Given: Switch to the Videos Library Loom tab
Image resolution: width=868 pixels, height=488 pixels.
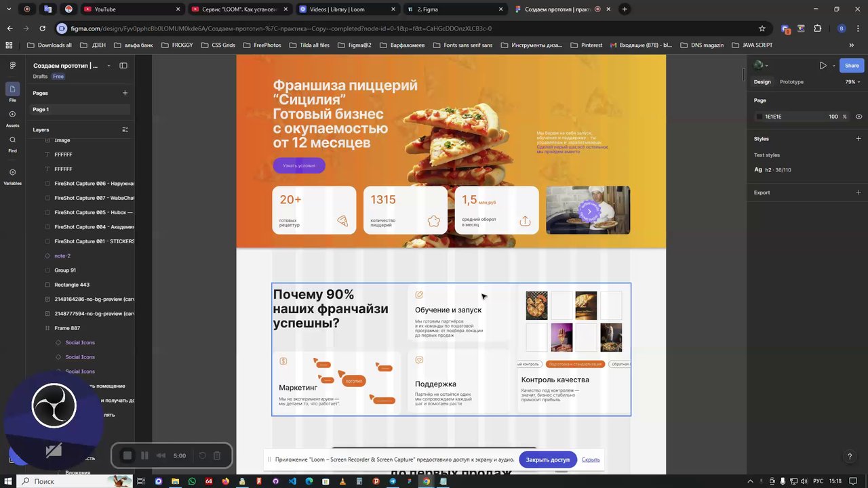Looking at the screenshot, I should pyautogui.click(x=347, y=9).
